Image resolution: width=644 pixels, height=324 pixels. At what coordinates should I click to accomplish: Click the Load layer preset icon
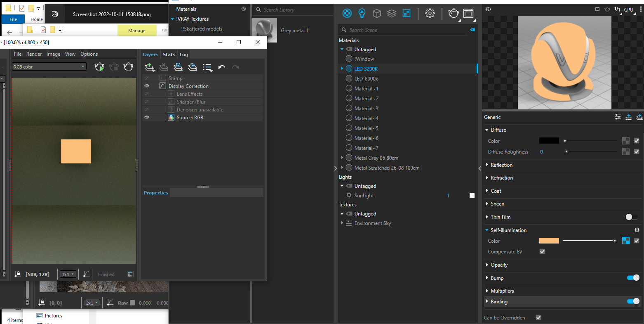pyautogui.click(x=193, y=67)
